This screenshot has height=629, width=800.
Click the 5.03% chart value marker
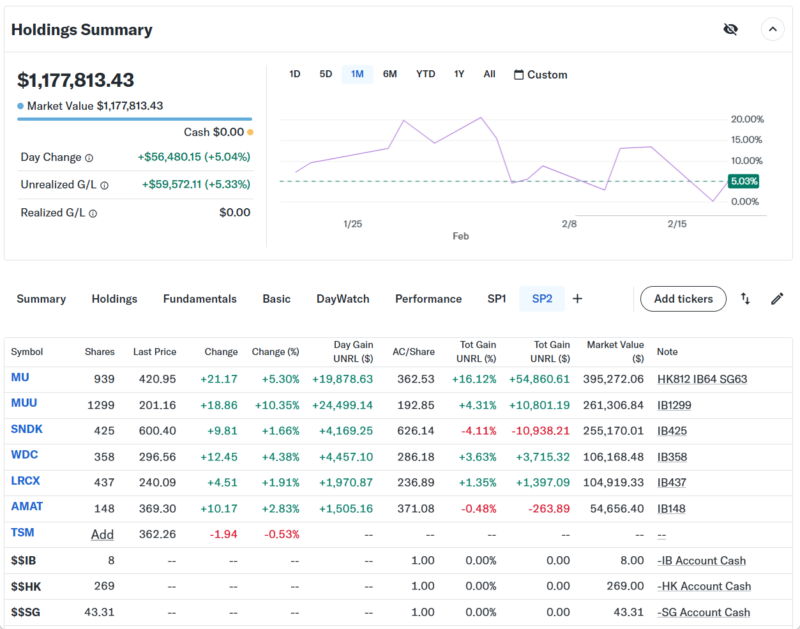[x=743, y=181]
